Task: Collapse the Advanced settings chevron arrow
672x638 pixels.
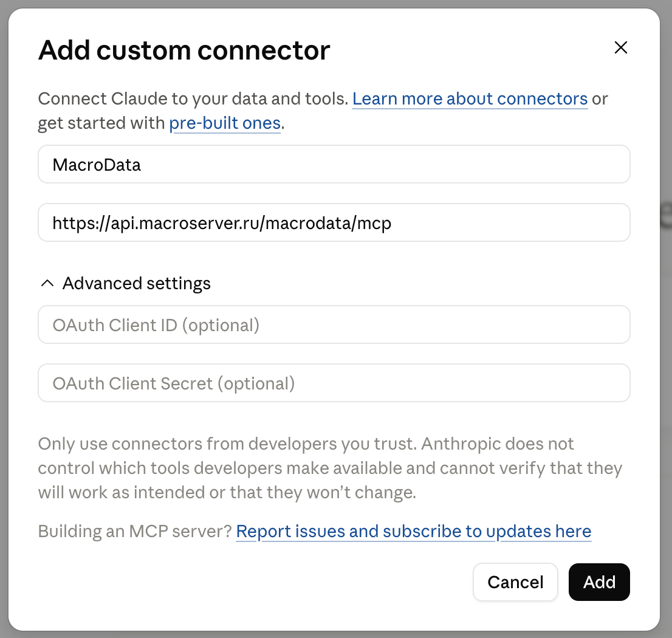Action: (x=47, y=283)
